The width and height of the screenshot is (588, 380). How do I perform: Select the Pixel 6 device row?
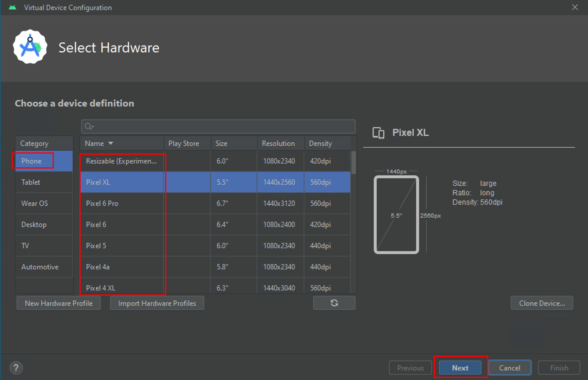(215, 224)
